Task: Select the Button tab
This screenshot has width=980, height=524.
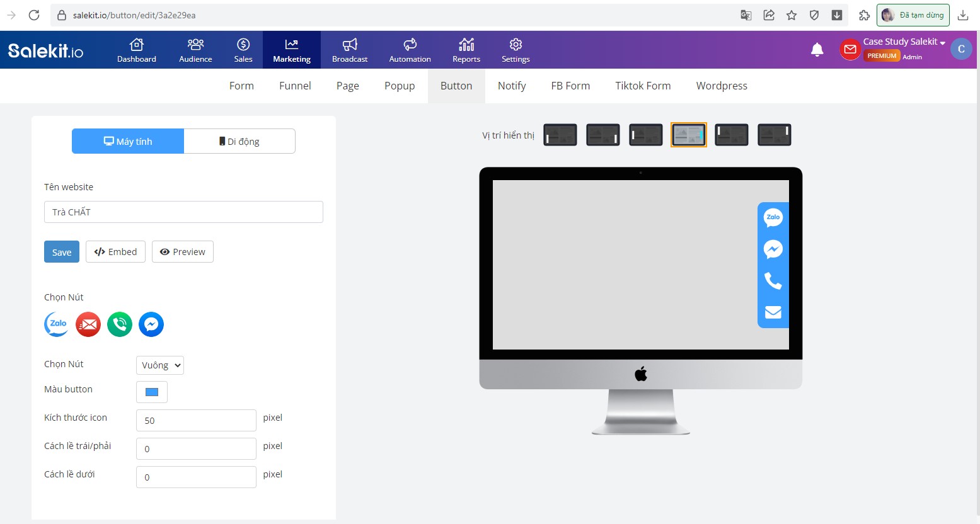Action: point(456,86)
